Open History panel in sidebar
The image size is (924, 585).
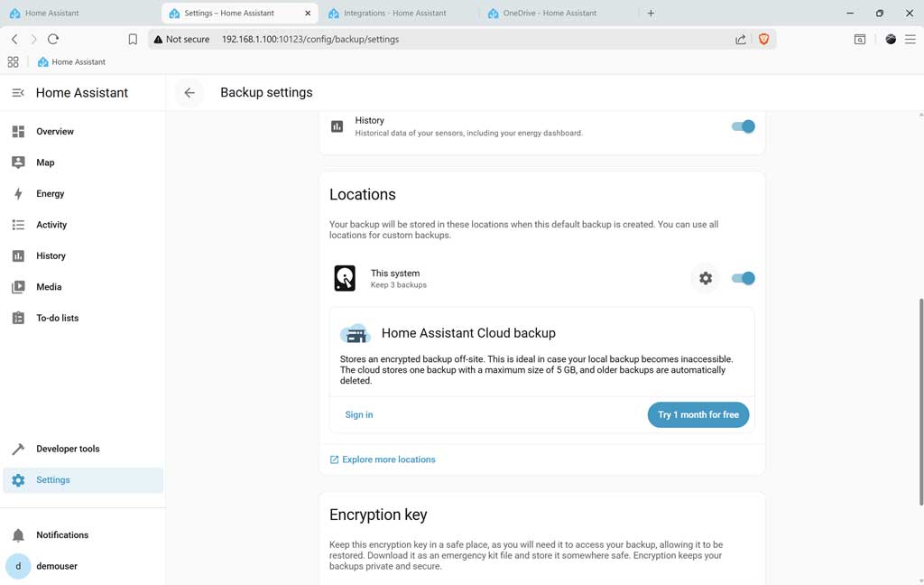(x=82, y=256)
